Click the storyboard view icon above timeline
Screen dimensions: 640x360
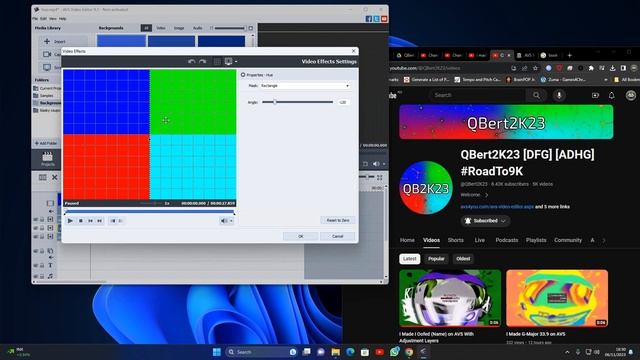click(42, 177)
